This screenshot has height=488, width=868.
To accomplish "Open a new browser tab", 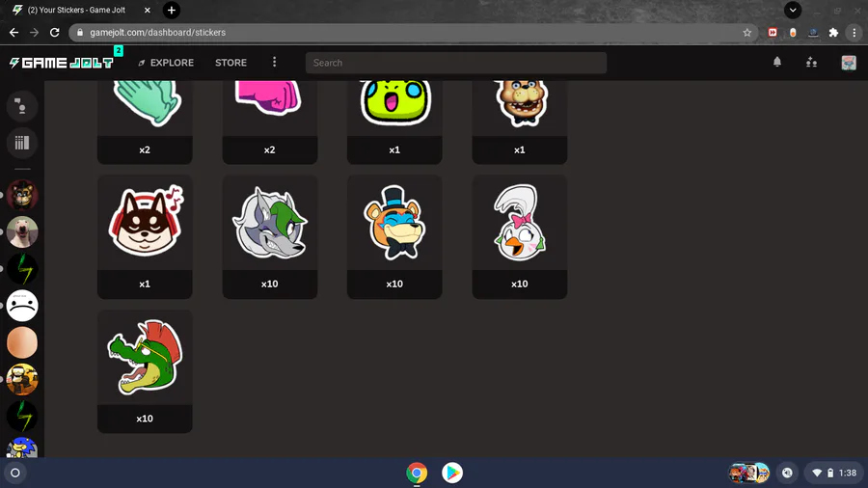I will tap(172, 10).
